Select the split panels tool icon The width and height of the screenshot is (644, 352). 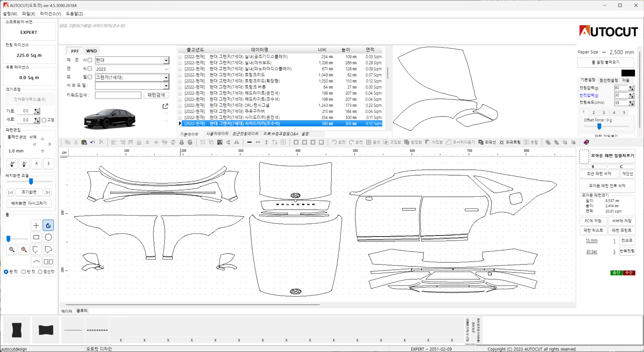point(48,262)
